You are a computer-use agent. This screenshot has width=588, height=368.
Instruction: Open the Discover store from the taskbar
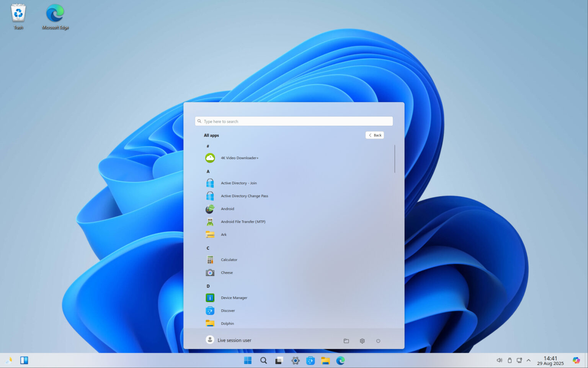[310, 360]
